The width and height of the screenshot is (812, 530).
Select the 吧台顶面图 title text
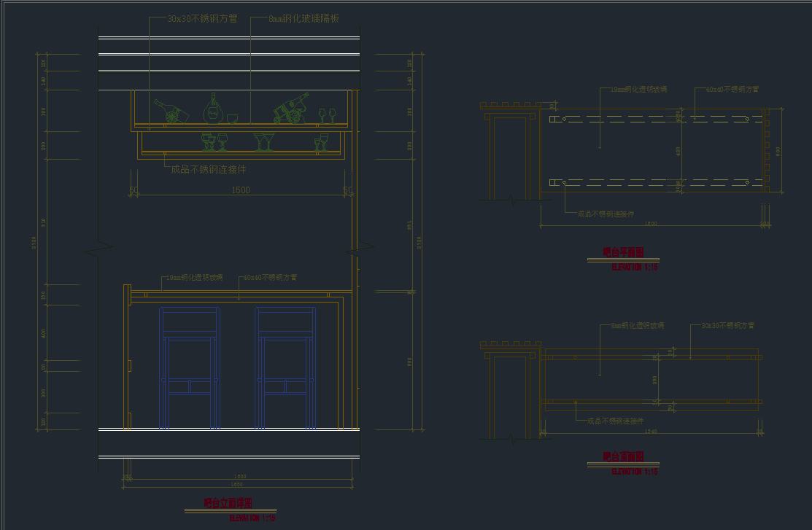click(x=624, y=456)
